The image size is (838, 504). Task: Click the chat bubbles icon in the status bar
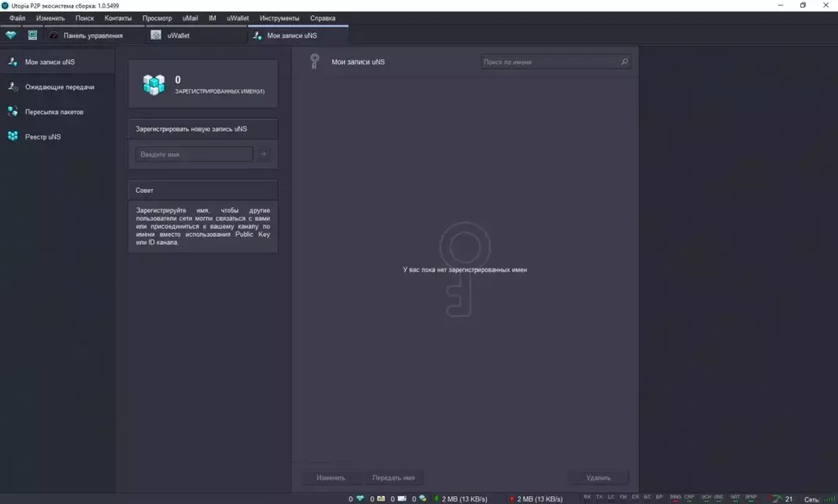[423, 498]
